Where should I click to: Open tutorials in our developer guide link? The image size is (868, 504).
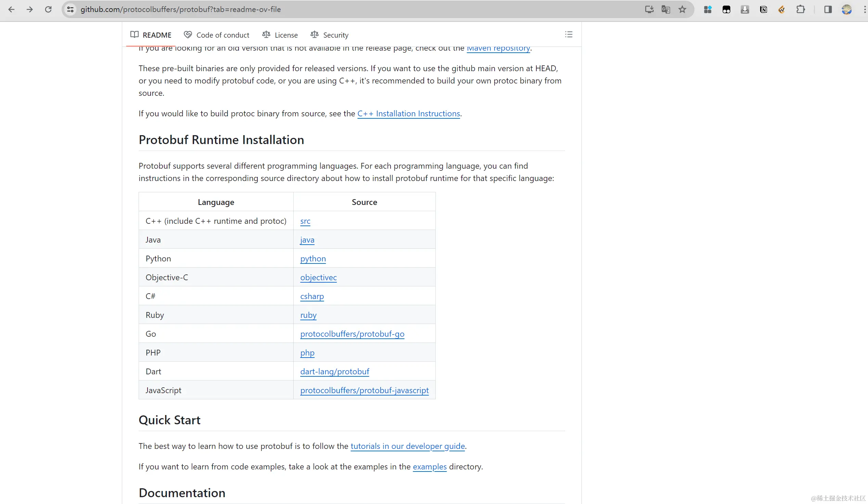click(x=408, y=446)
